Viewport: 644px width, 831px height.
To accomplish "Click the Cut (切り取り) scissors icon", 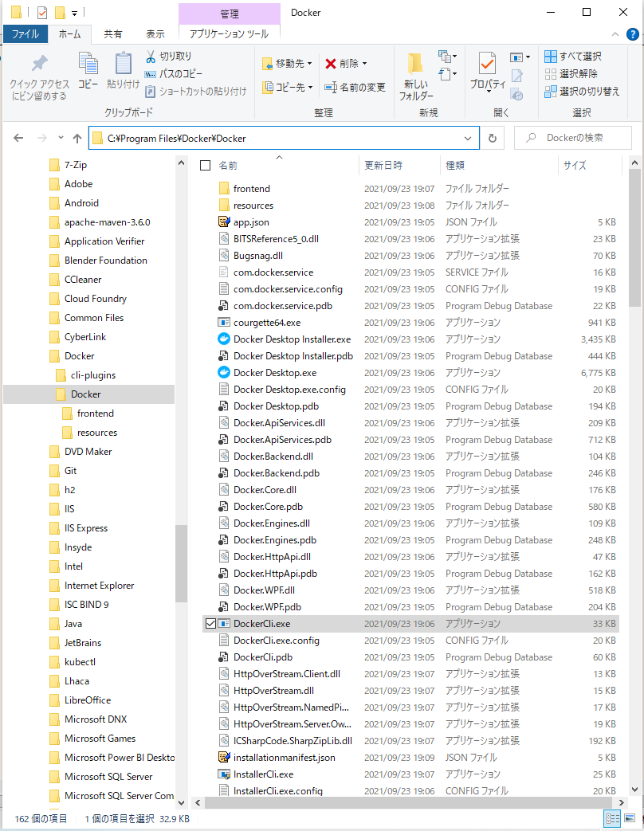I will (x=151, y=57).
